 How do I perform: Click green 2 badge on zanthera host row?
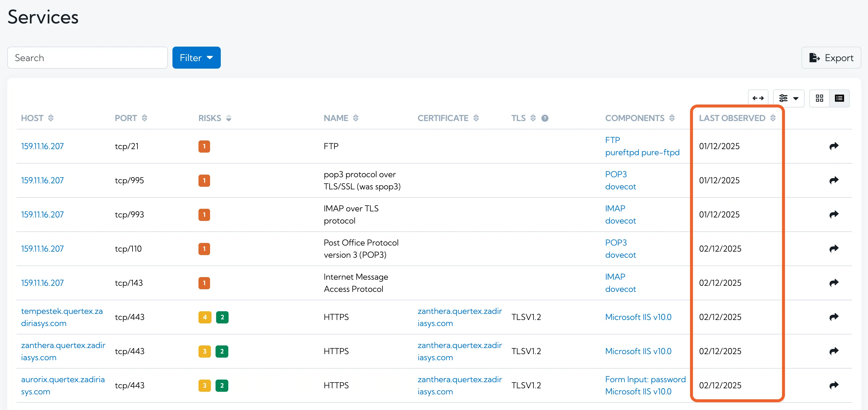click(x=222, y=351)
